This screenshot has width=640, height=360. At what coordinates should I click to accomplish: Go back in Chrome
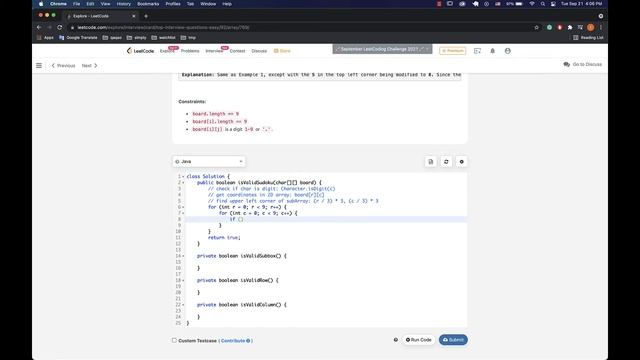(39, 27)
